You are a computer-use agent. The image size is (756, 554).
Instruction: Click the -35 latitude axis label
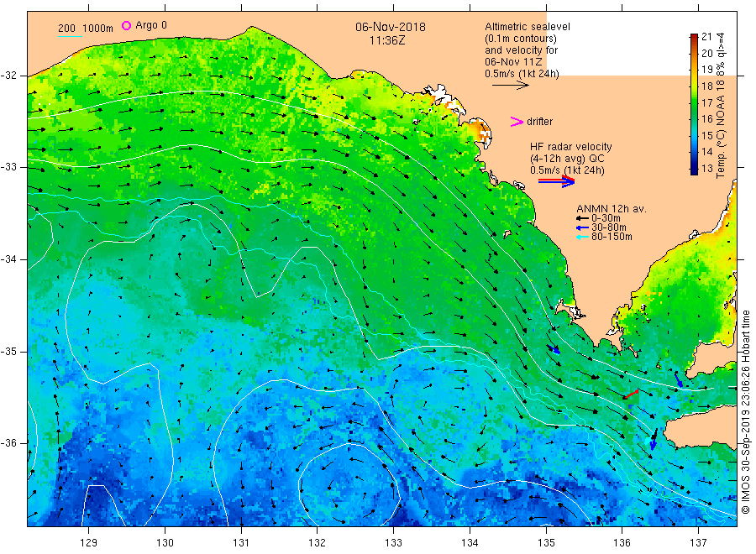[8, 351]
